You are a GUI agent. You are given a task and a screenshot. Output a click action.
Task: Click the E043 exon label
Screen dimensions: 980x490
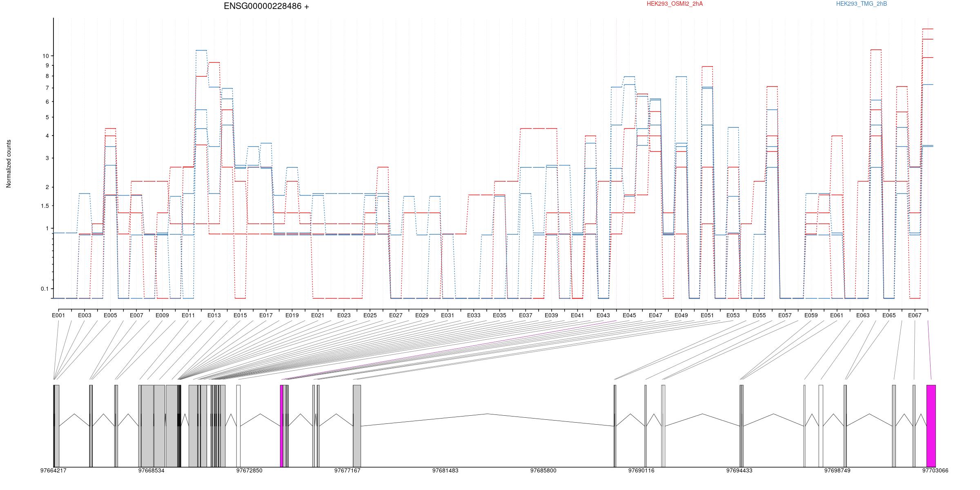[603, 316]
